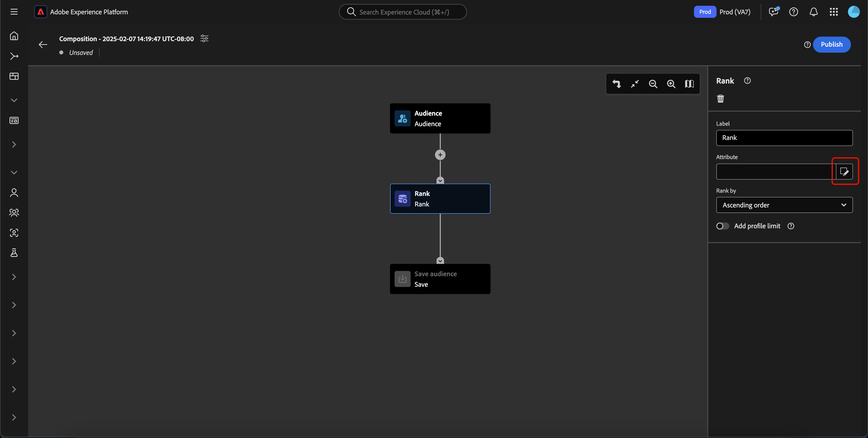Click the plus button between Audience and Rank
The image size is (868, 438).
(440, 155)
